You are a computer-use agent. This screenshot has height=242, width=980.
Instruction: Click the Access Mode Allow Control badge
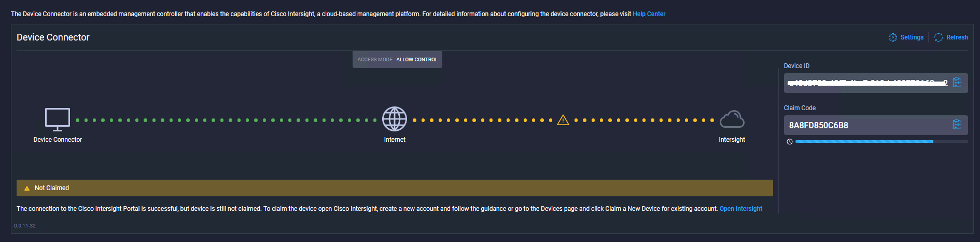397,60
